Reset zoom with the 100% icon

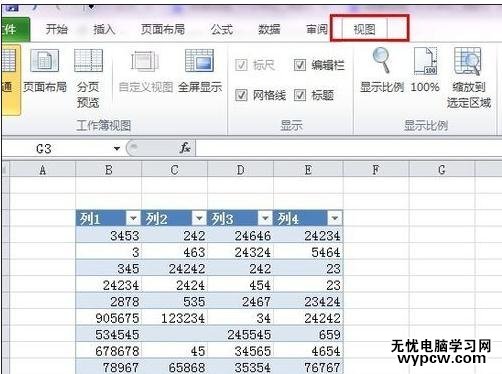(425, 70)
